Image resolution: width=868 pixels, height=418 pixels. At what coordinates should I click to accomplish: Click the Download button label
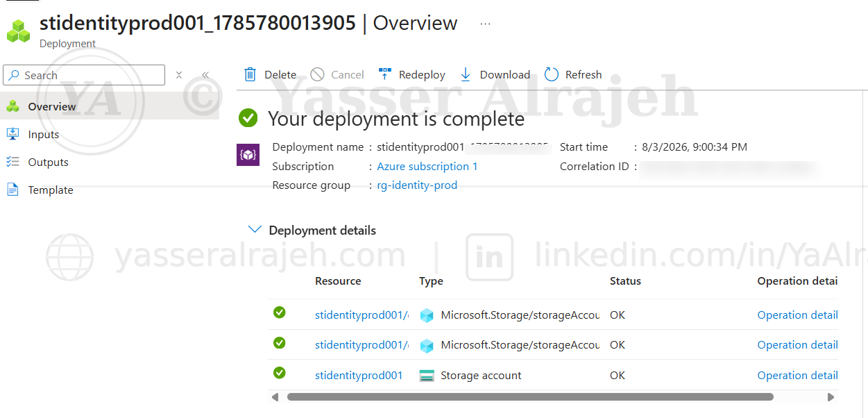(x=505, y=75)
